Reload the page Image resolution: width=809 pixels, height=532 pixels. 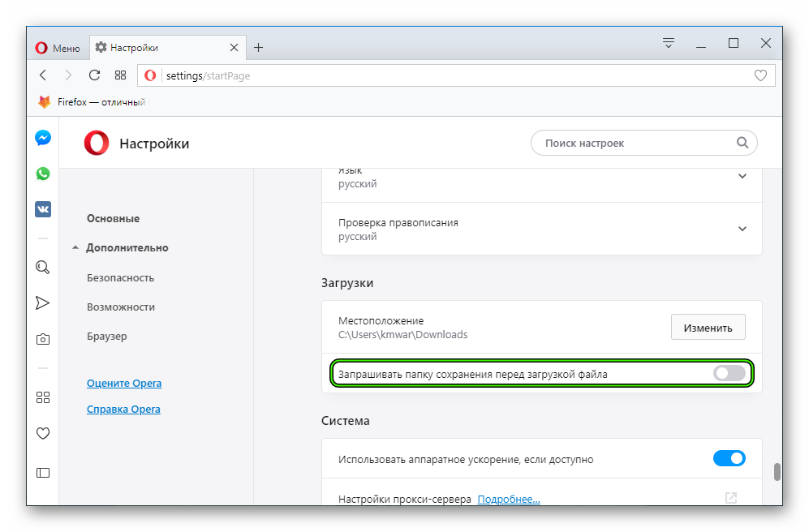click(x=94, y=75)
